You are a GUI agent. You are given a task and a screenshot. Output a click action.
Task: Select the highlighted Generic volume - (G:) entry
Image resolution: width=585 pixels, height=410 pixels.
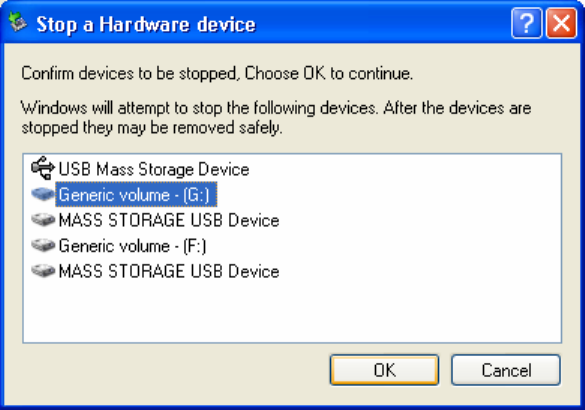point(136,194)
